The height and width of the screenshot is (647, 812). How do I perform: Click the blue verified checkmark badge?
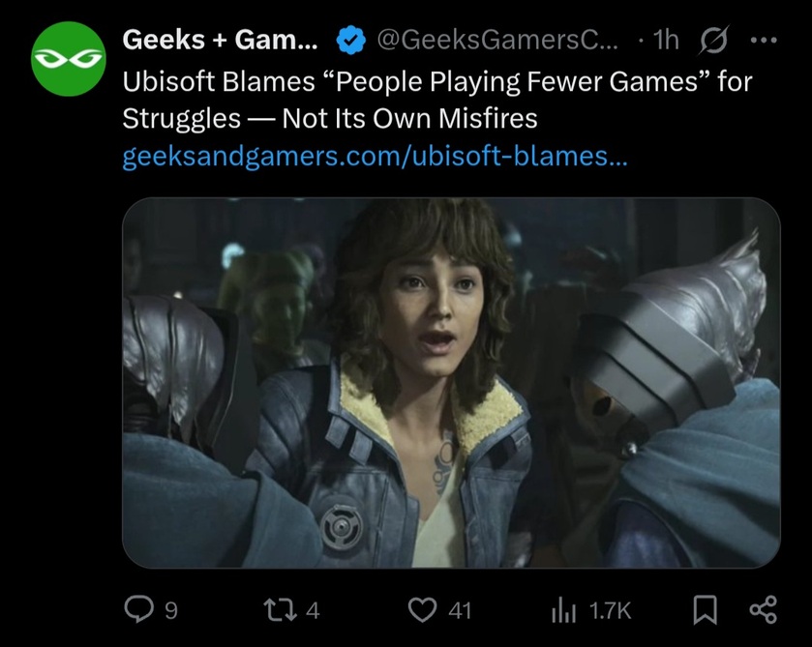tap(349, 40)
